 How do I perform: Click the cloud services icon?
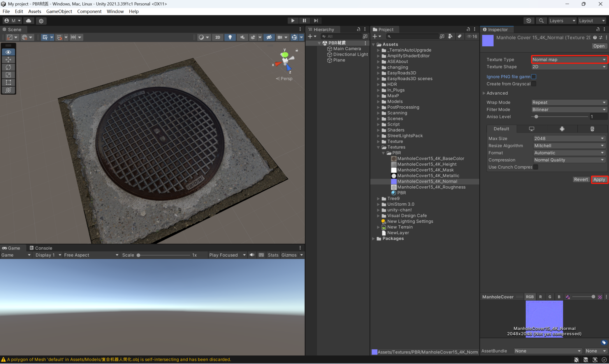[29, 21]
